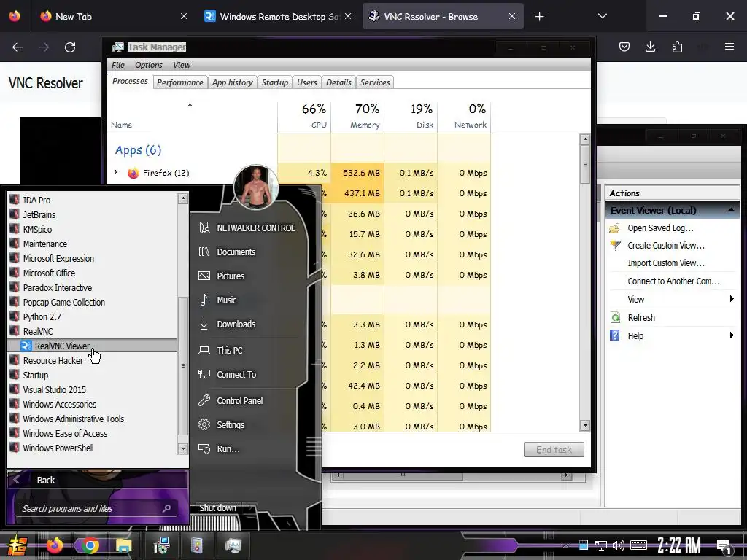Expand the Python 2.7 folder
Screen dimensions: 747x560
[x=42, y=316]
